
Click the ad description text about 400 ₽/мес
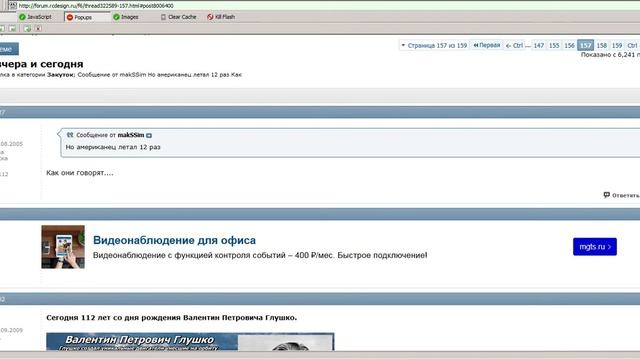tap(260, 256)
